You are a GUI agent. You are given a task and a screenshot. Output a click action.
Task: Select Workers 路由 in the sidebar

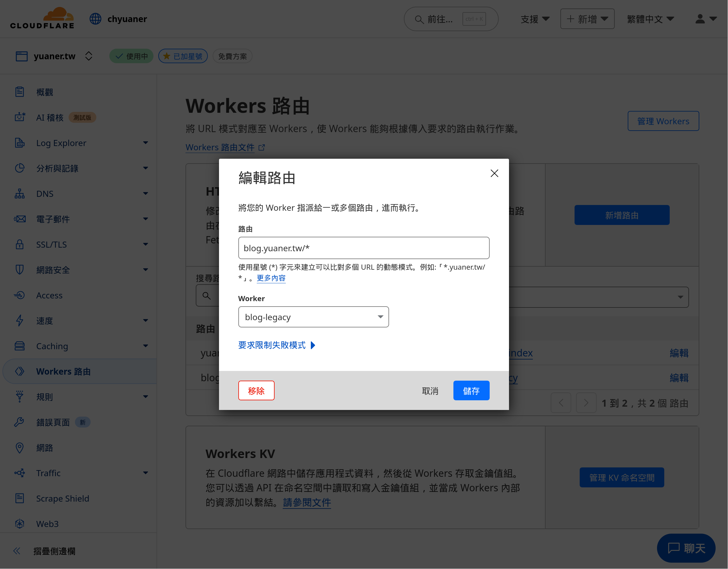tap(63, 371)
